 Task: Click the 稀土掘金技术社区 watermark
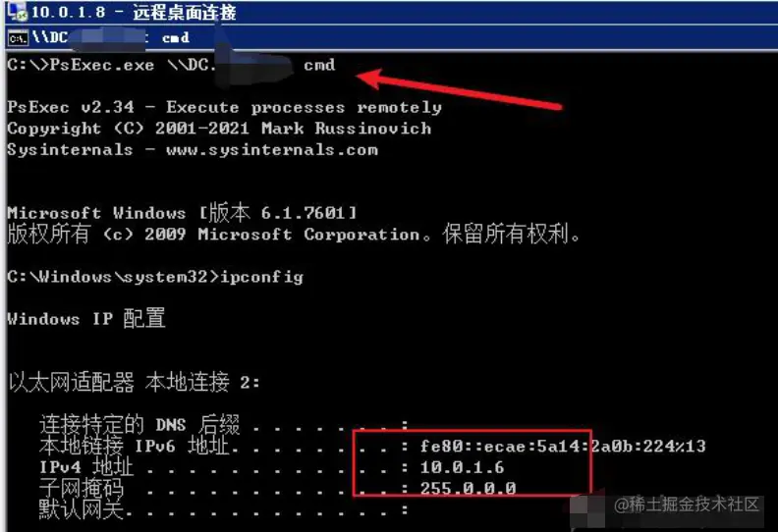pyautogui.click(x=687, y=505)
